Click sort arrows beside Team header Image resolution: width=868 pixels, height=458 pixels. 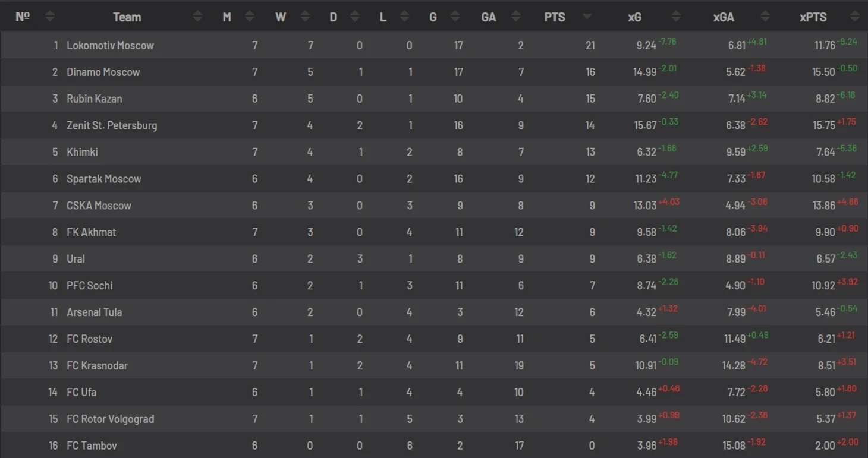click(198, 17)
